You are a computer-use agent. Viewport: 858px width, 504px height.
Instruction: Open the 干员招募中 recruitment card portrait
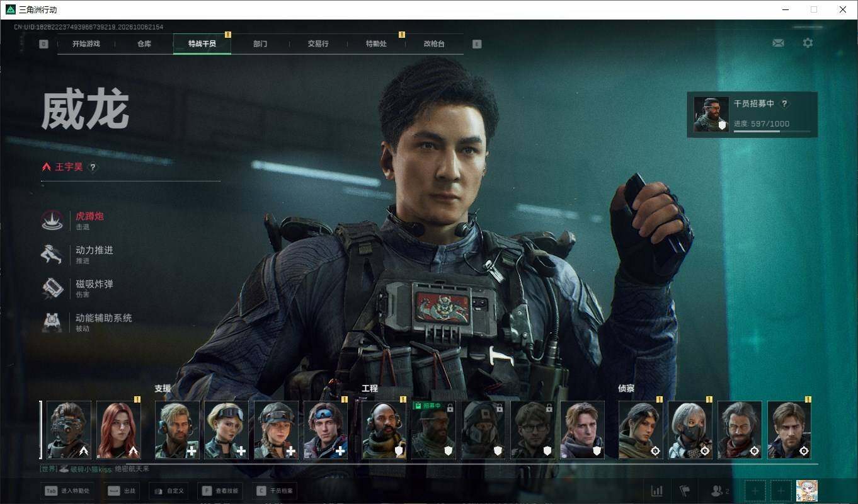point(711,114)
